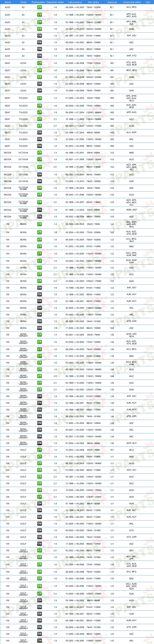Click petrol icon in SEAT LEON BGU, BFQ row
The image size is (154, 644).
click(x=39, y=70)
